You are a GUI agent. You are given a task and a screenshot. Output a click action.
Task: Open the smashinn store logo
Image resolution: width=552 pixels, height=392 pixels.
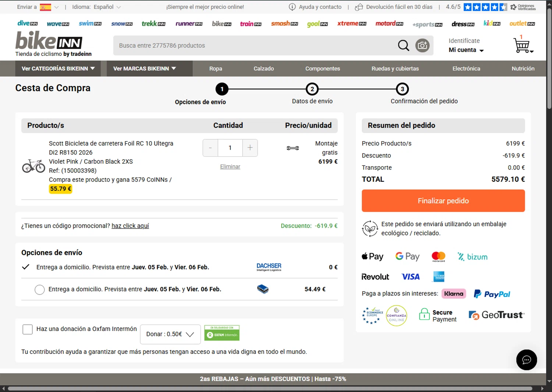click(284, 24)
